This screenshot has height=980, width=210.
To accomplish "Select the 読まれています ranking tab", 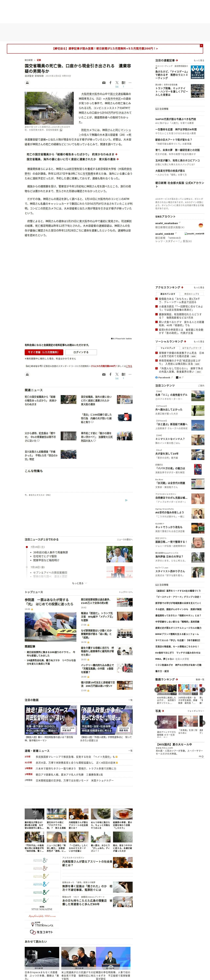I will (x=168, y=294).
